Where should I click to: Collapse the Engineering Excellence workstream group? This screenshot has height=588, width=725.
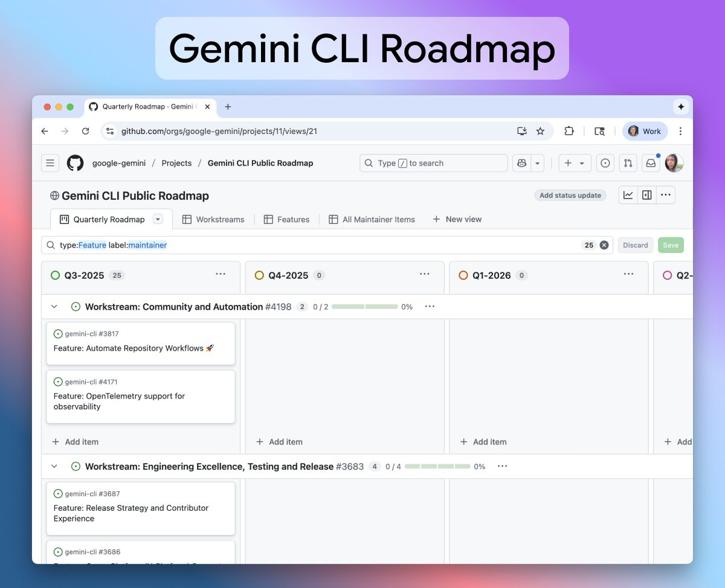tap(54, 467)
